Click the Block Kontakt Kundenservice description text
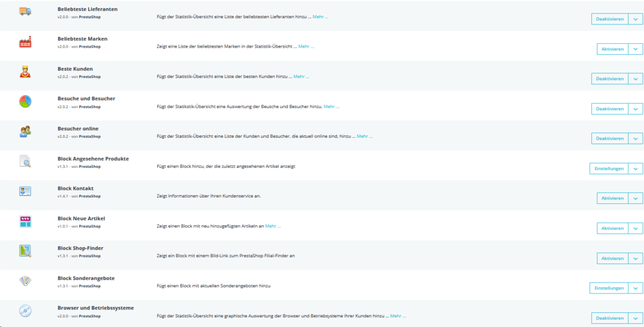This screenshot has width=644, height=327. click(209, 196)
